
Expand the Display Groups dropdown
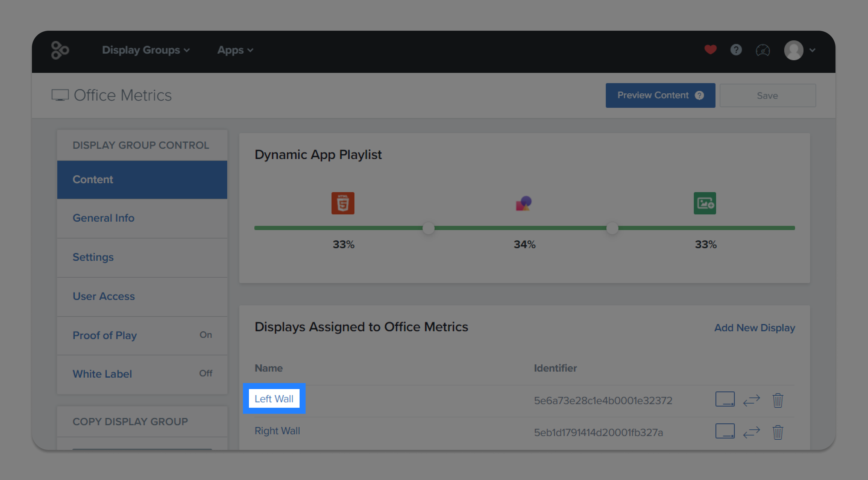point(146,50)
